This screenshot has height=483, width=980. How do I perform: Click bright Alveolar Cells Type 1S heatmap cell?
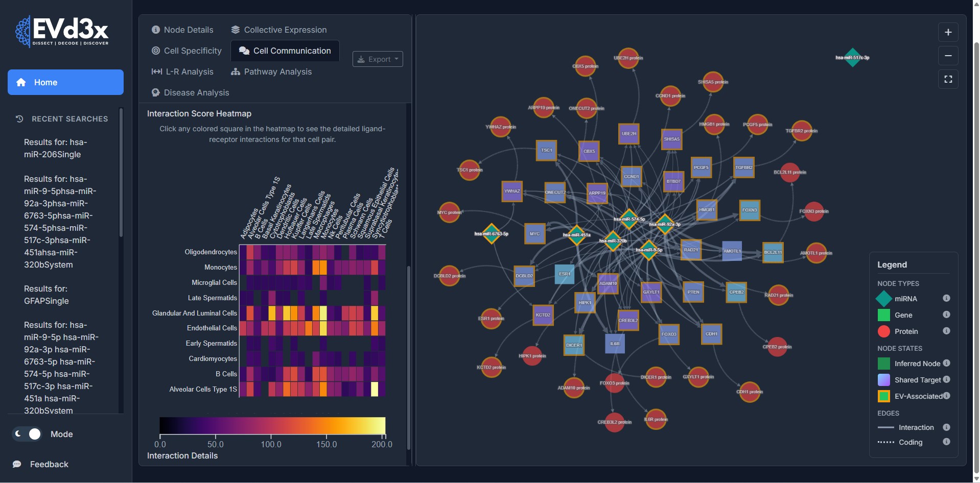[375, 389]
